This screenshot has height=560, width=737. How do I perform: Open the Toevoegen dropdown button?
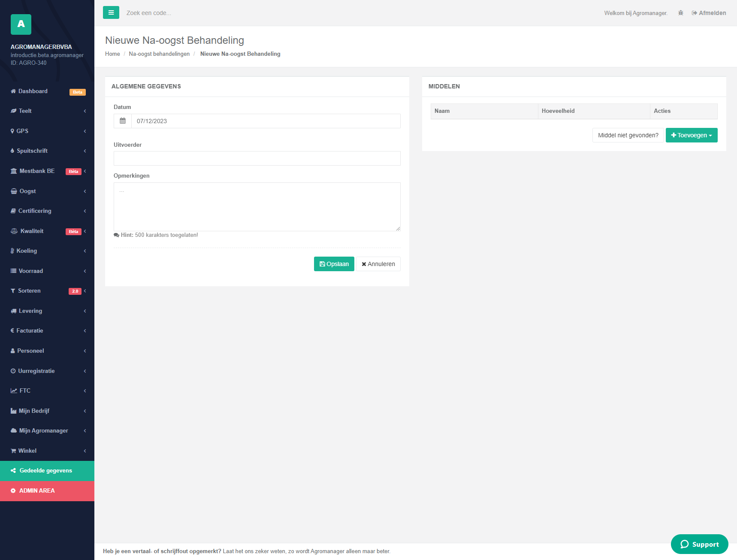[692, 135]
